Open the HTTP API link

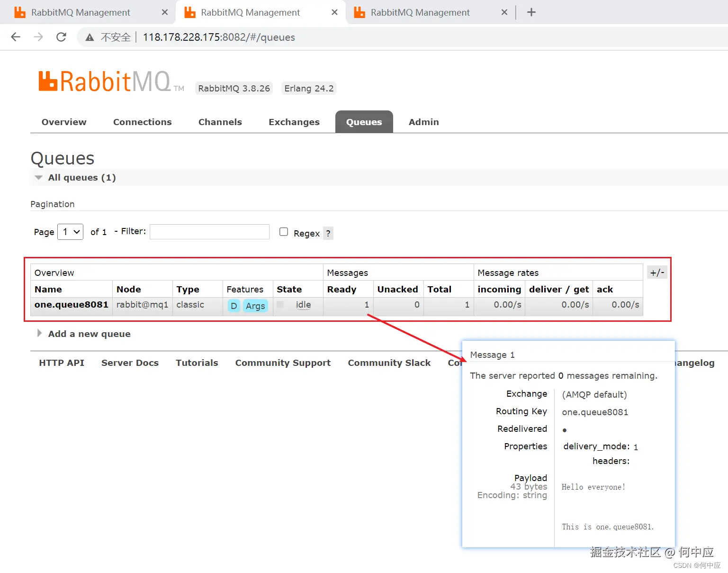tap(62, 363)
